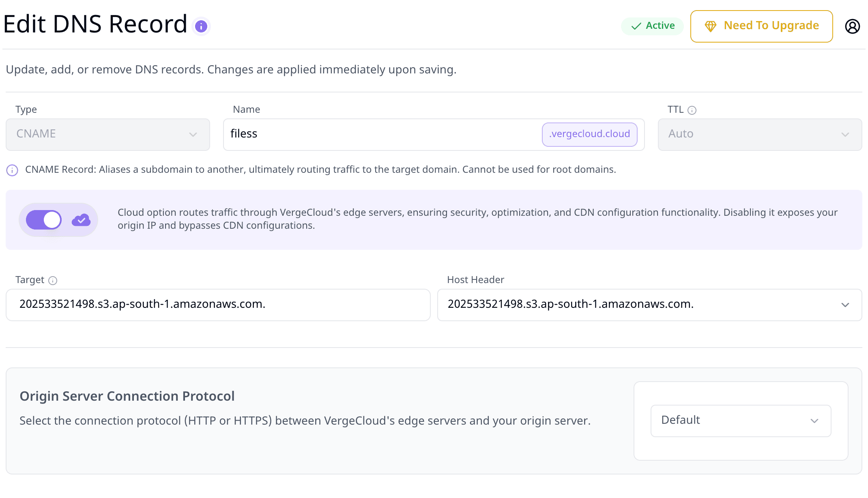Image resolution: width=868 pixels, height=498 pixels.
Task: Click the diamond upgrade icon
Action: point(711,26)
